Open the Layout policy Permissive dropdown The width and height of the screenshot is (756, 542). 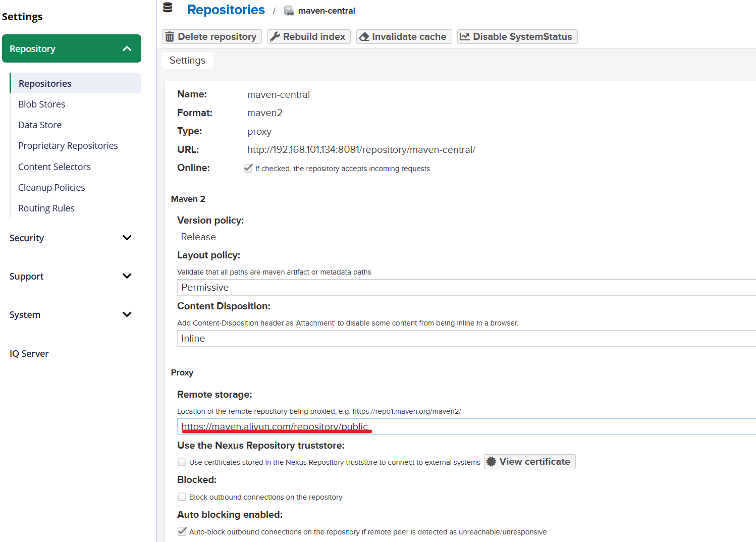466,287
